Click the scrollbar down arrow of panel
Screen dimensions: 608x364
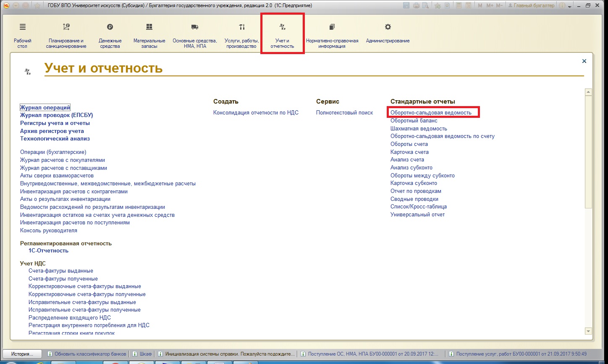point(588,331)
